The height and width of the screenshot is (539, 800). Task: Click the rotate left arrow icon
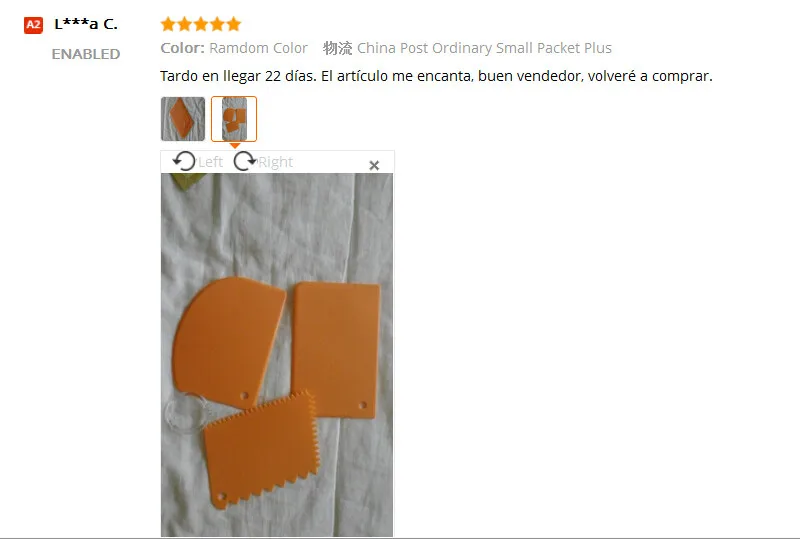pyautogui.click(x=184, y=161)
